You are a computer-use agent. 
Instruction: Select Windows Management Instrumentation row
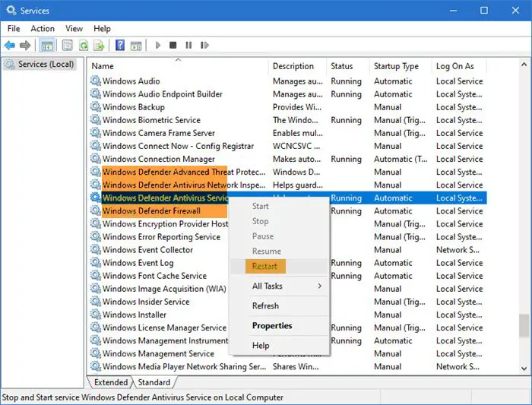point(288,340)
